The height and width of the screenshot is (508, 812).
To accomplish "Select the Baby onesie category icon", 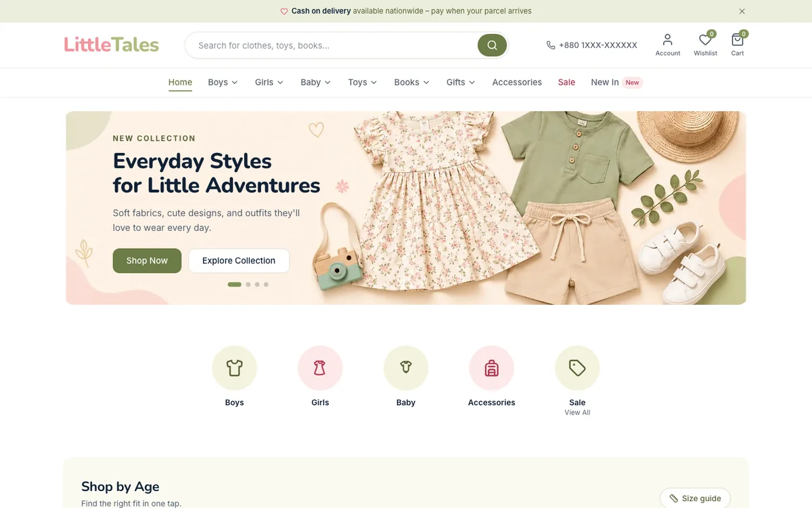I will click(x=406, y=368).
